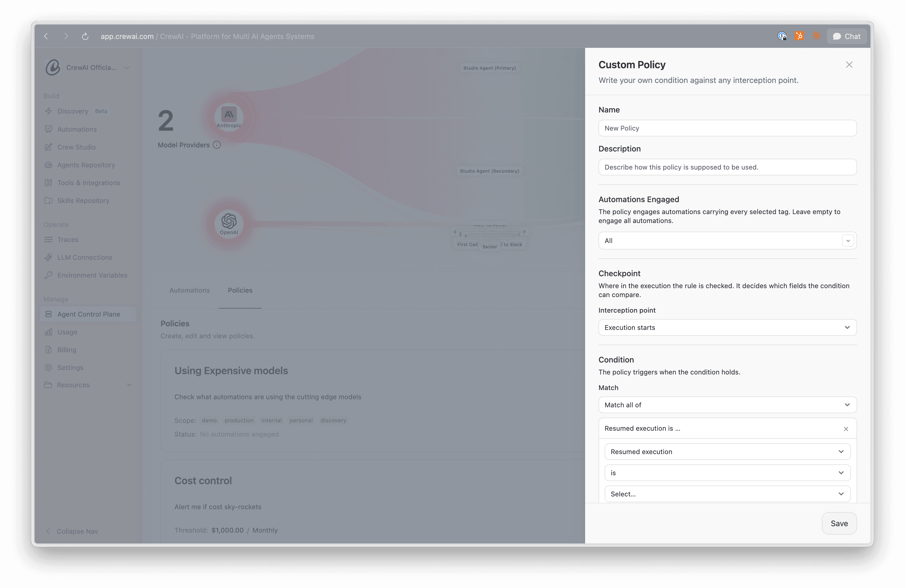Open Automations Engaged All dropdown
The width and height of the screenshot is (905, 588).
click(727, 241)
